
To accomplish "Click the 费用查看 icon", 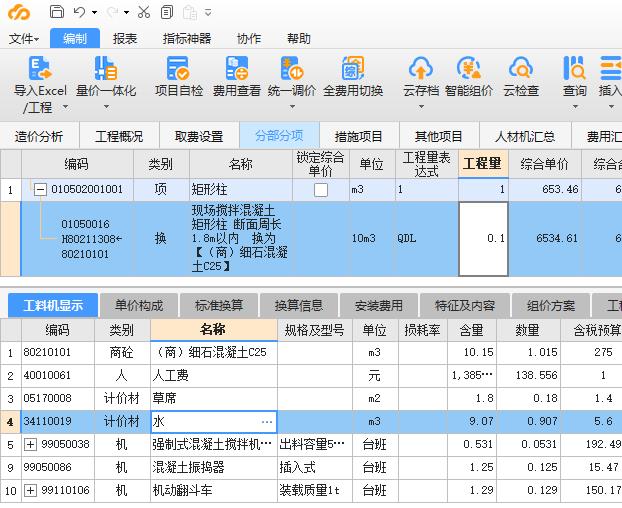I will tap(236, 69).
